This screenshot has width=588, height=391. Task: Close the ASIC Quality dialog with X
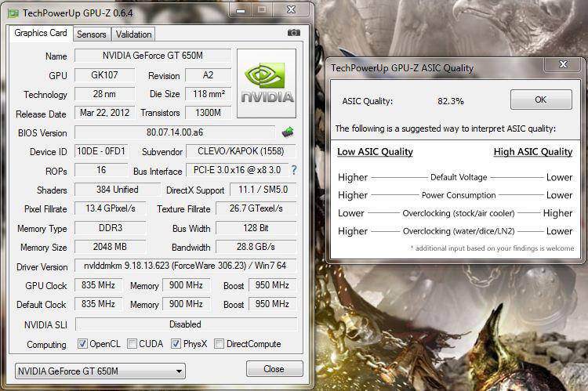point(563,64)
